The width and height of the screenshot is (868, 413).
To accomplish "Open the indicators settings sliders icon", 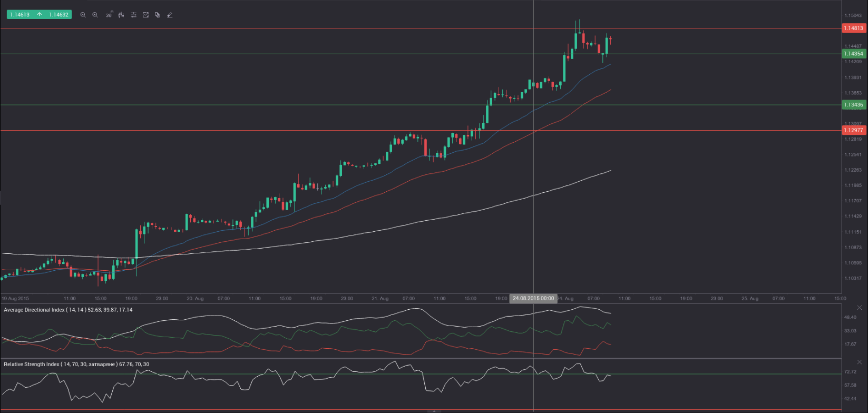I will (x=133, y=15).
